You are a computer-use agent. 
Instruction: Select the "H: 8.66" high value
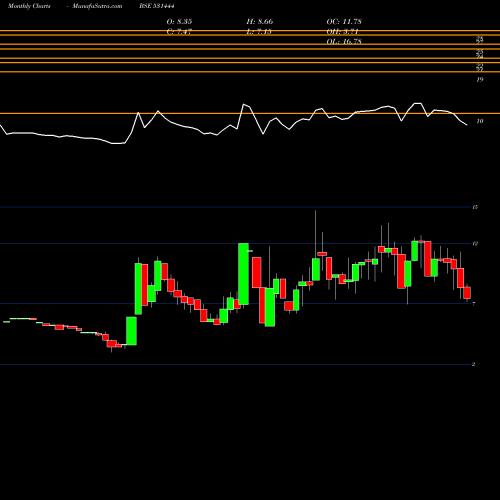260,22
